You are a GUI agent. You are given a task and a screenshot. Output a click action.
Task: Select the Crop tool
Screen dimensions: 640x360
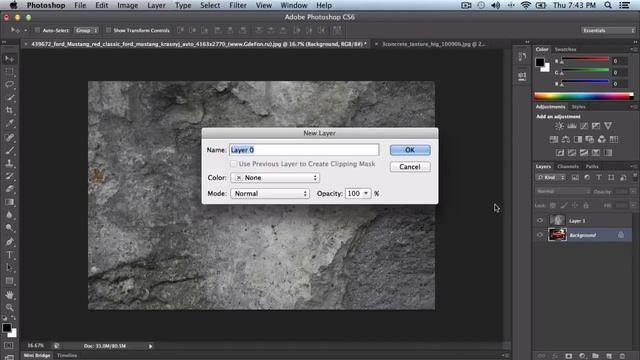click(9, 110)
